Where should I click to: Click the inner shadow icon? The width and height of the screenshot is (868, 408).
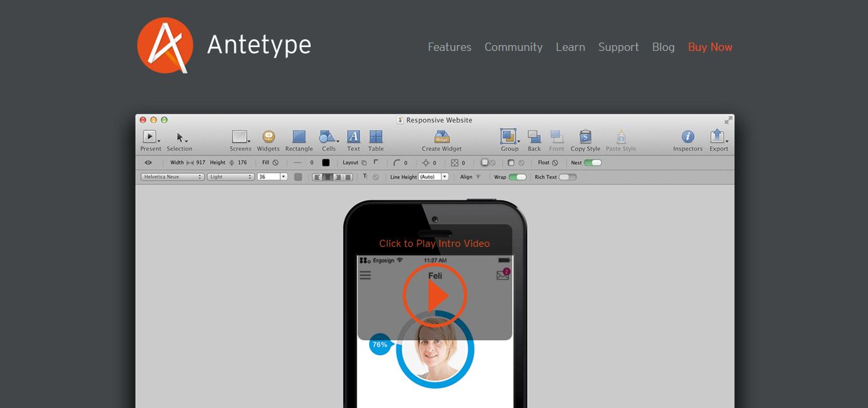pos(511,163)
